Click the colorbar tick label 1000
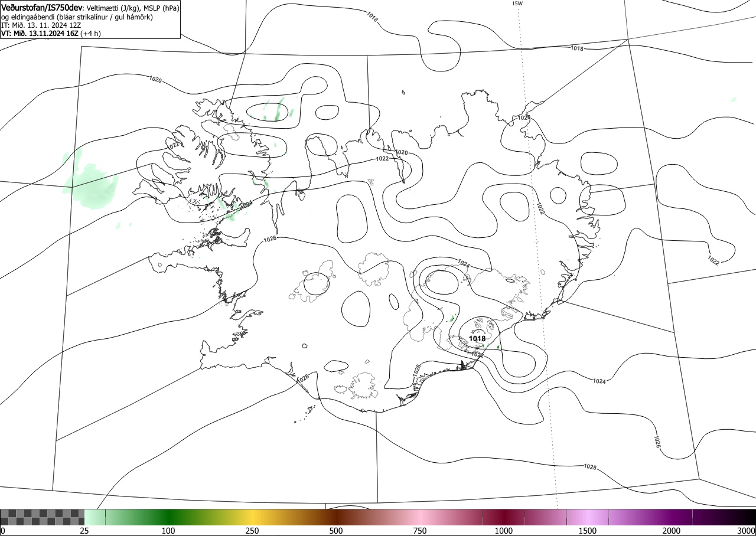This screenshot has height=536, width=756. coord(504,531)
